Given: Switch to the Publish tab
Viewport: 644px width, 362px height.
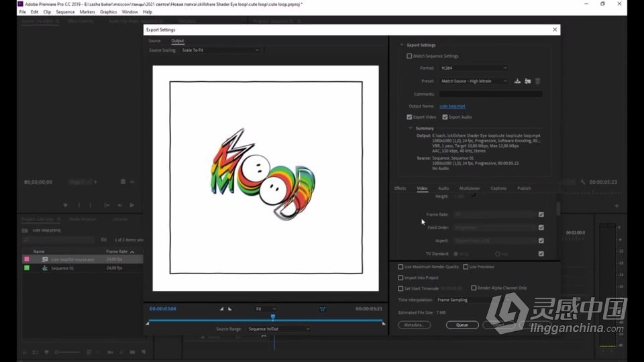Looking at the screenshot, I should (x=524, y=188).
